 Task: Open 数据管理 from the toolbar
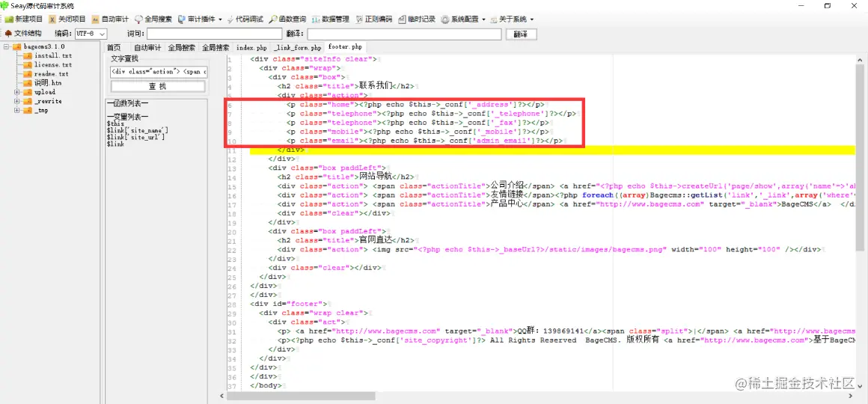click(330, 19)
